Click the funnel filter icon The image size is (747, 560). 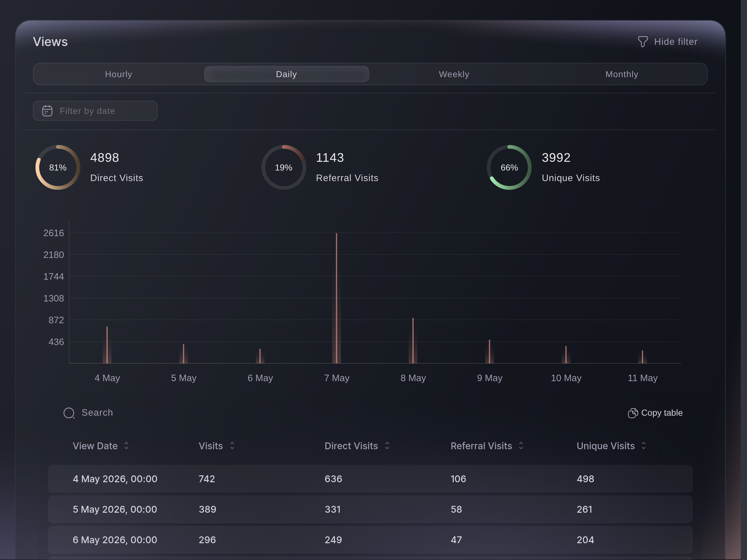click(x=643, y=42)
